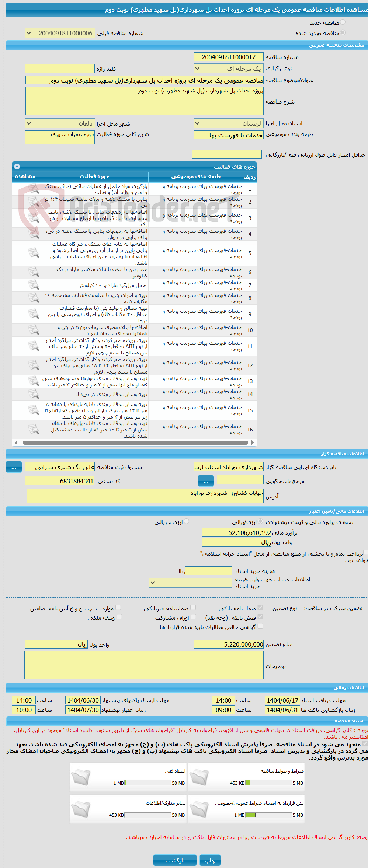Open شماره مناقصه قبلی dropdown
Screen dimensions: 368x868
(x=60, y=33)
